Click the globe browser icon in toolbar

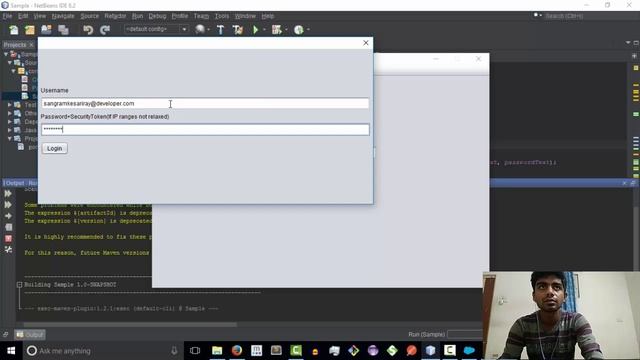[x=199, y=29]
